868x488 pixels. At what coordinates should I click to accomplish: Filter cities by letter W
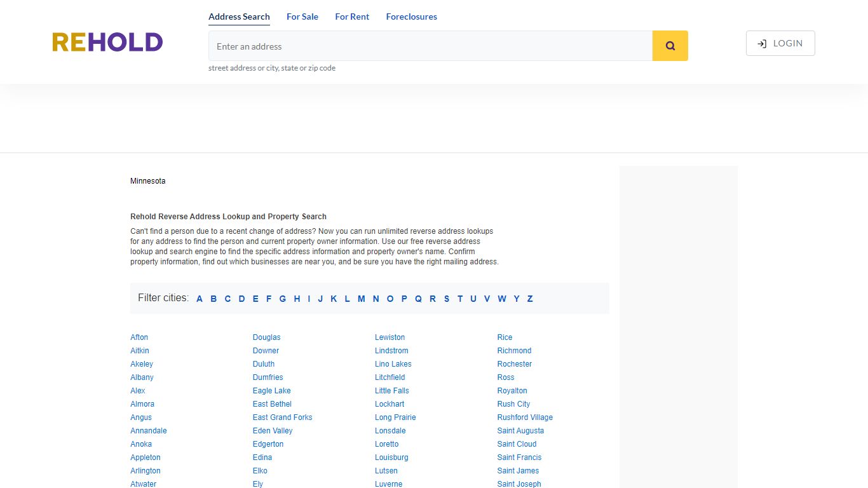pos(502,299)
